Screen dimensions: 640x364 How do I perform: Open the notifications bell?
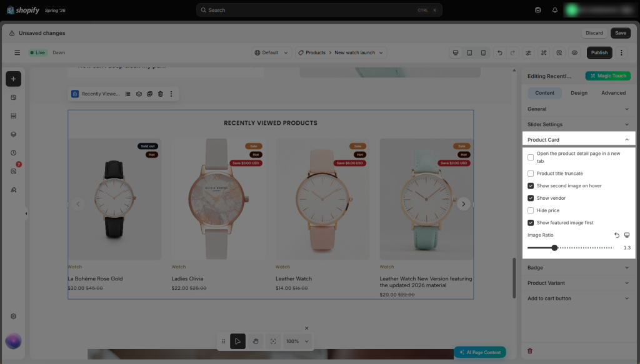(x=555, y=10)
